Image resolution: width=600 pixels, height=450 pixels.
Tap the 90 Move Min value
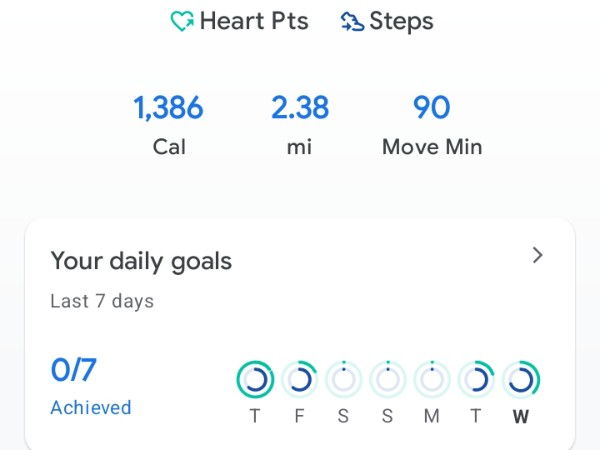(432, 108)
